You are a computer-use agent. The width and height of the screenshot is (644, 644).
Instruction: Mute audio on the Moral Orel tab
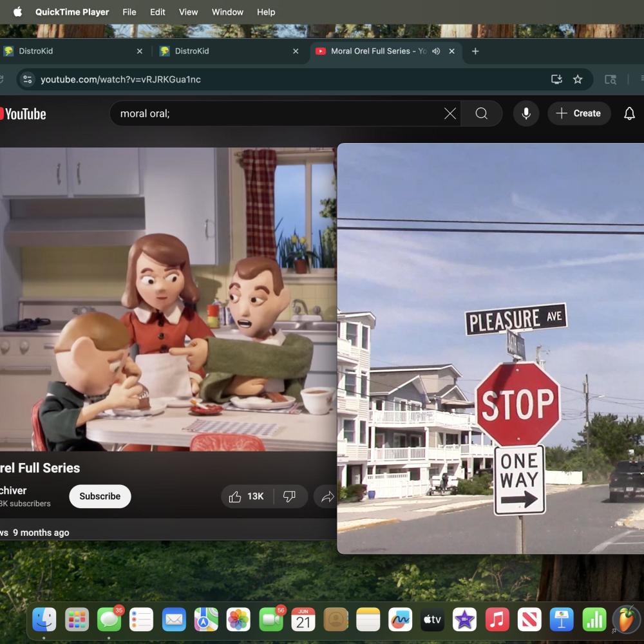(x=436, y=51)
